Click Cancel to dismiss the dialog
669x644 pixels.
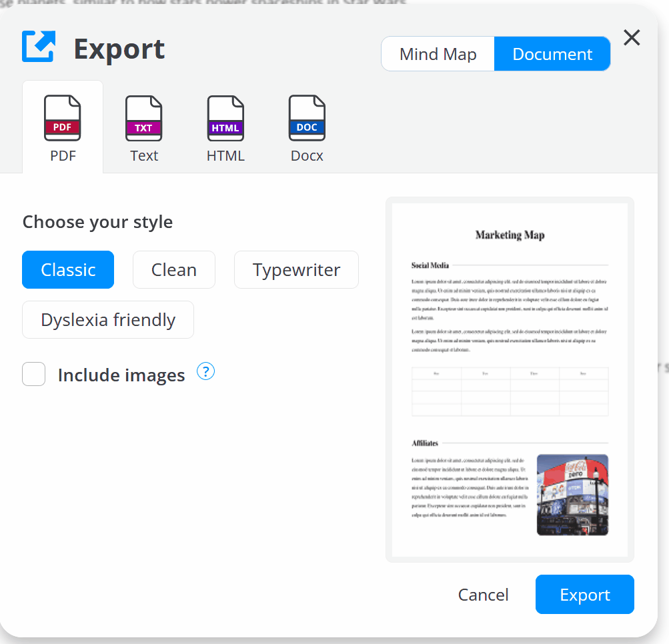pos(483,594)
